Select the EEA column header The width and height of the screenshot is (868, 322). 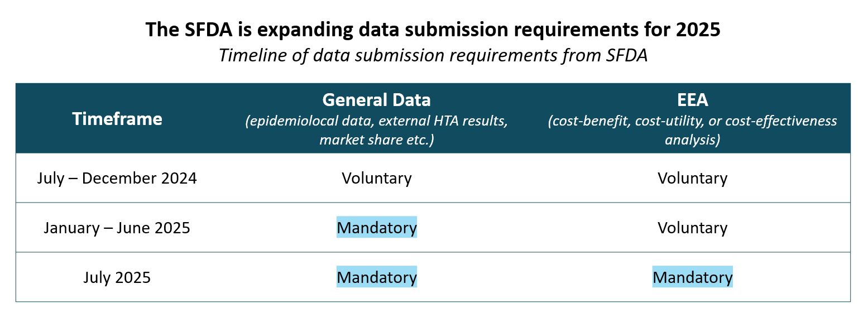tap(692, 100)
